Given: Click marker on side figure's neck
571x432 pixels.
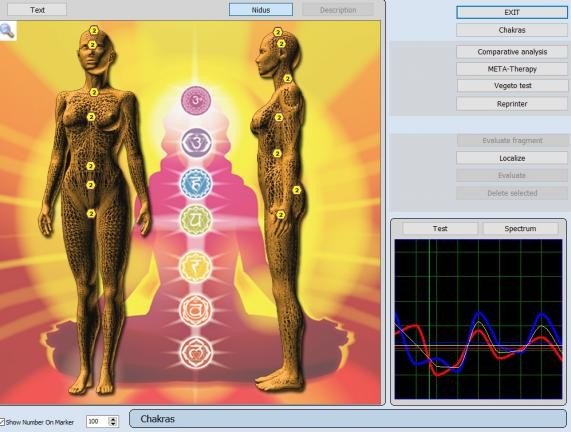Looking at the screenshot, I should point(287,78).
